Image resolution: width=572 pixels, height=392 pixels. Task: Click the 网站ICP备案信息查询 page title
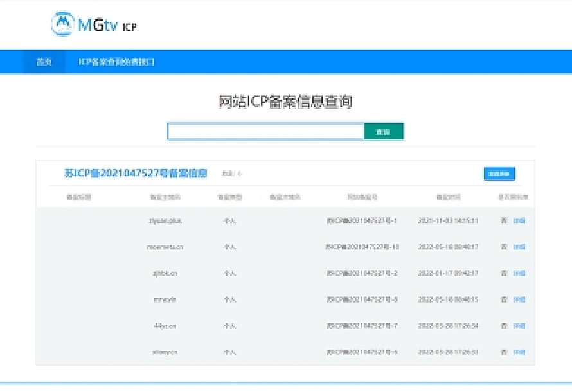click(287, 100)
